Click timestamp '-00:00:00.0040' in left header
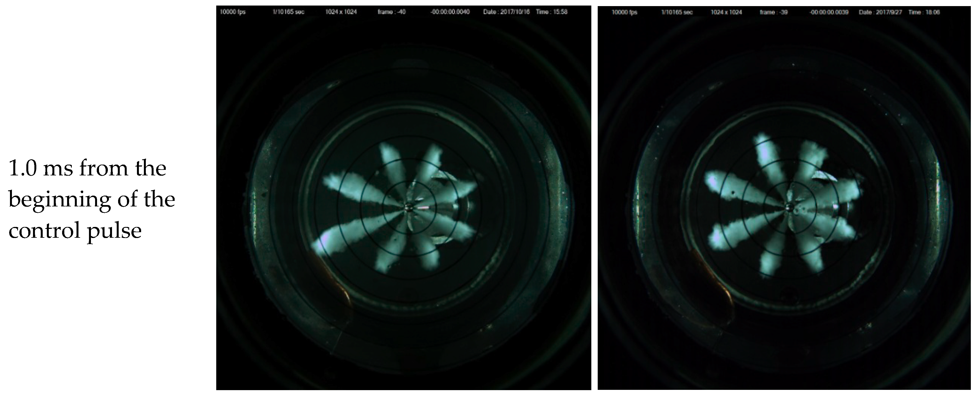The height and width of the screenshot is (399, 980). [x=450, y=12]
